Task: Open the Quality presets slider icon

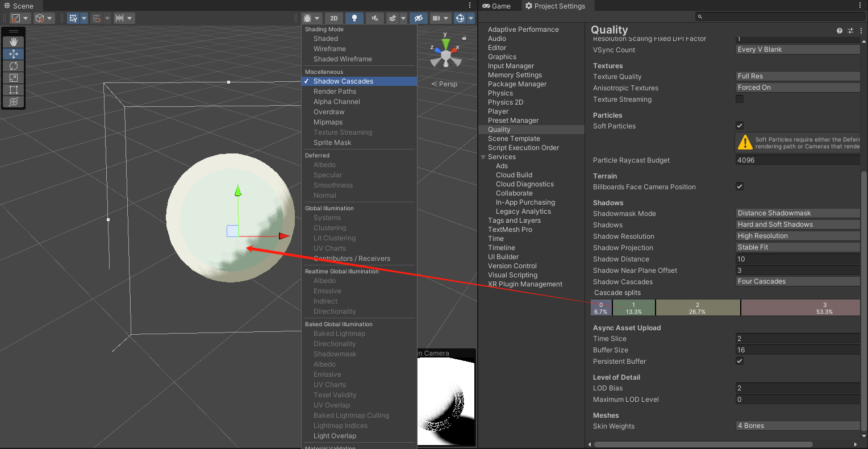Action: pos(850,31)
